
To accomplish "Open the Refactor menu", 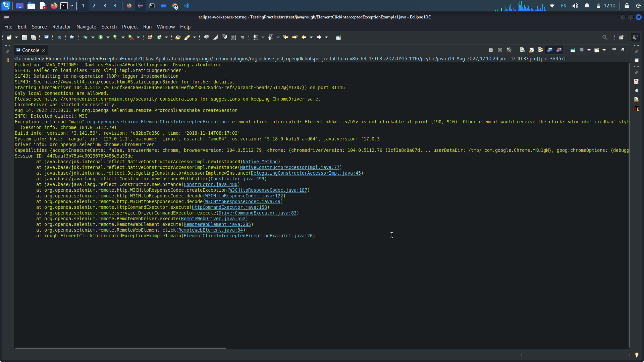I will 61,27.
